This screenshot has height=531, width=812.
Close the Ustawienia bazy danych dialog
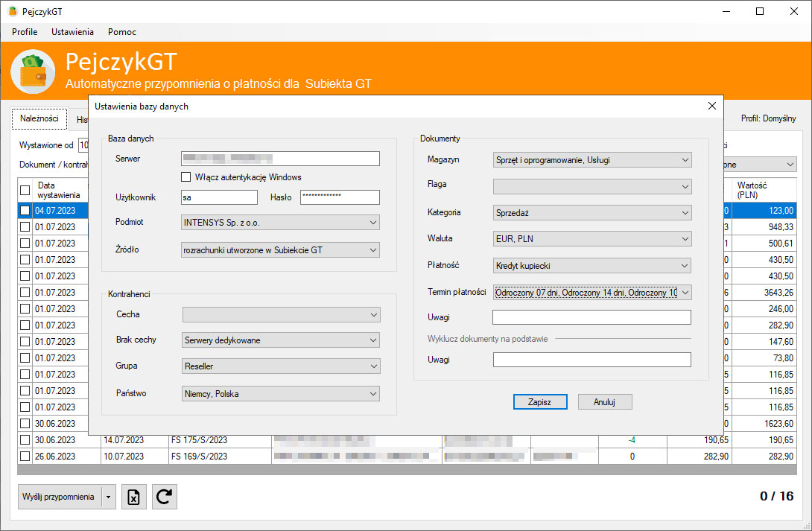coord(712,106)
